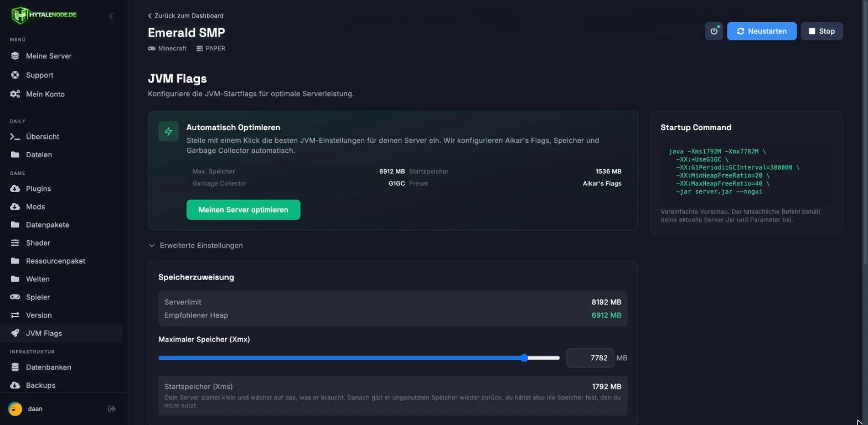Image resolution: width=868 pixels, height=425 pixels.
Task: Click the Xmx value field showing 7782
Action: click(590, 358)
